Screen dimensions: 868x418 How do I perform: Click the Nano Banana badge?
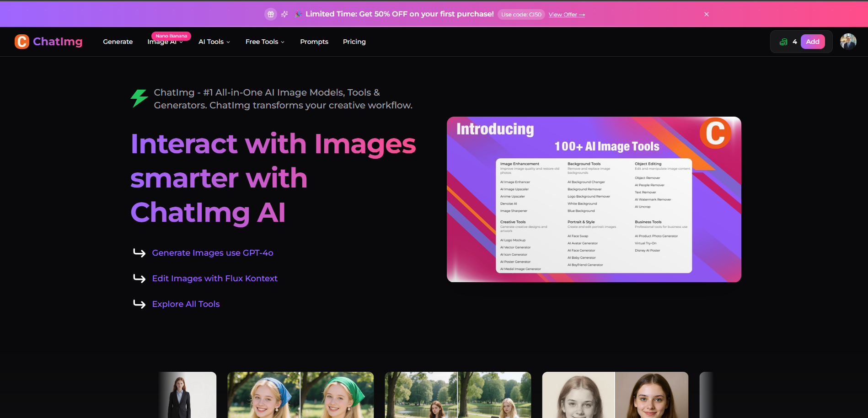tap(171, 36)
